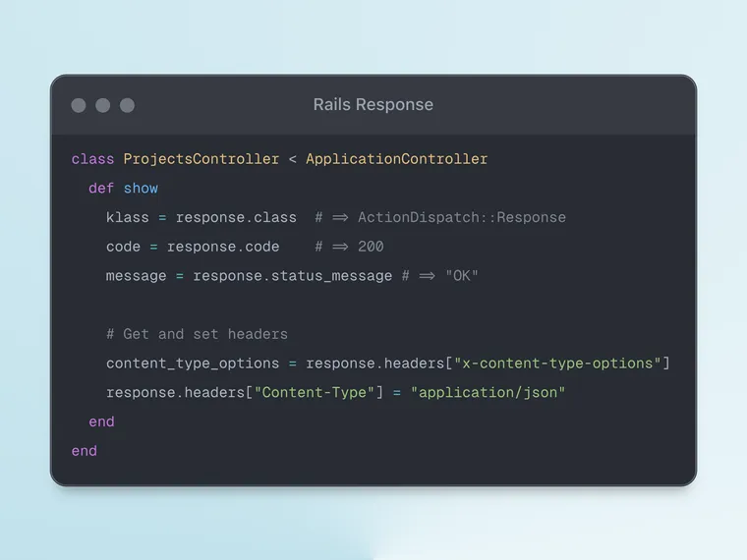
Task: Click the "code" variable name
Action: tap(124, 247)
